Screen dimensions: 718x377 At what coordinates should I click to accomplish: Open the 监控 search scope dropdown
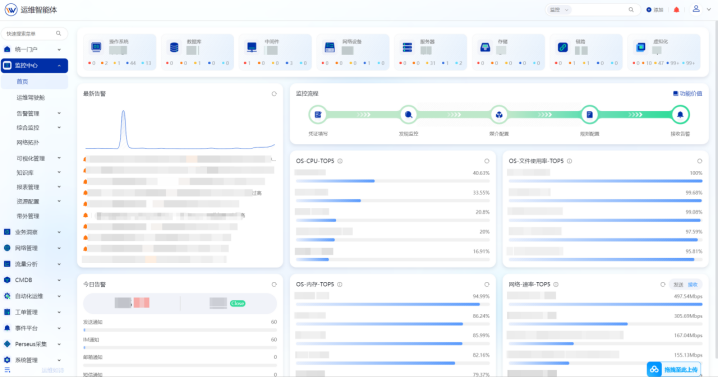(559, 10)
